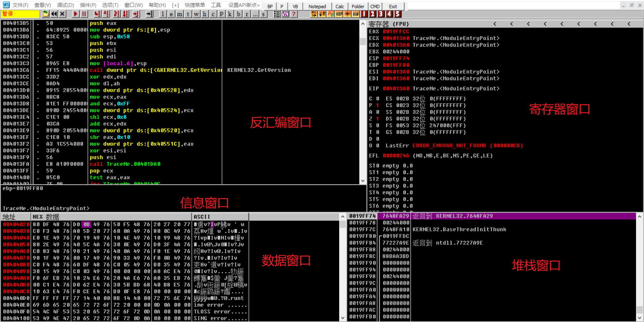Click the CMD button
Image resolution: width=644 pixels, height=322 pixels.
[x=375, y=6]
